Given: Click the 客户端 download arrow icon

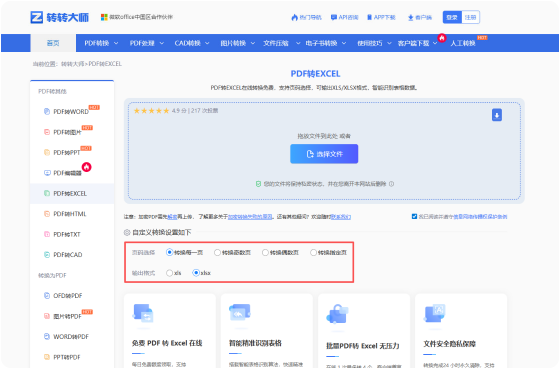Looking at the screenshot, I should [x=411, y=17].
